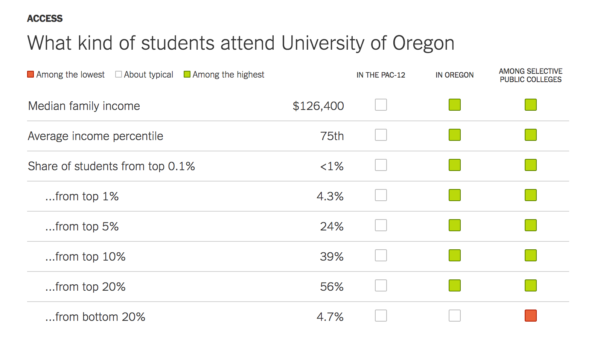Select top 1% green square under selective public colleges
Viewport: 600px width, 360px height.
click(x=531, y=195)
